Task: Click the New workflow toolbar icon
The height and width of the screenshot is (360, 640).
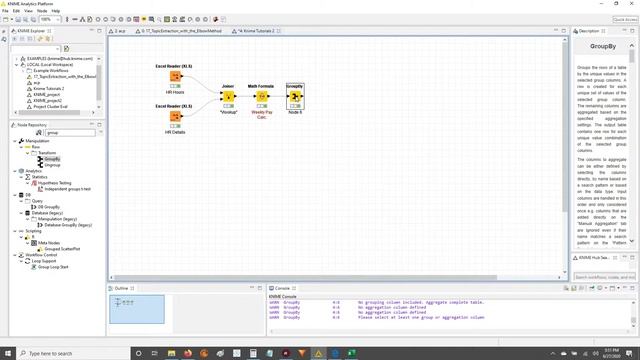Action: pyautogui.click(x=6, y=20)
